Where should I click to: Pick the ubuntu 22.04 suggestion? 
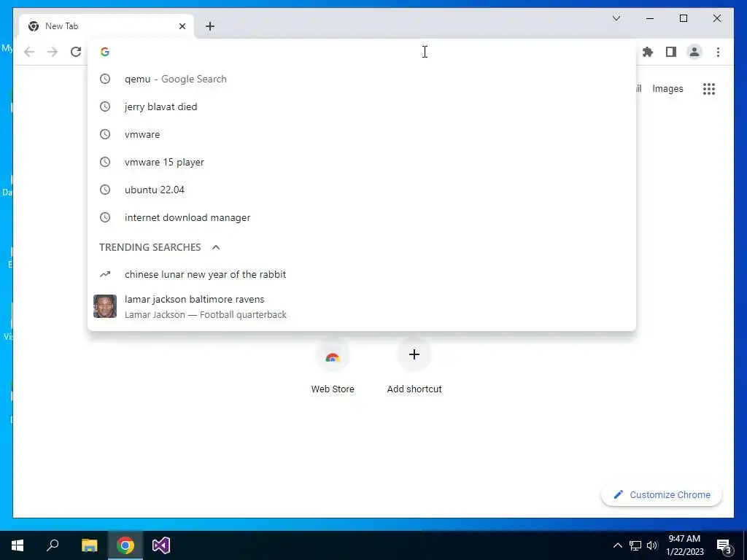[x=362, y=190]
